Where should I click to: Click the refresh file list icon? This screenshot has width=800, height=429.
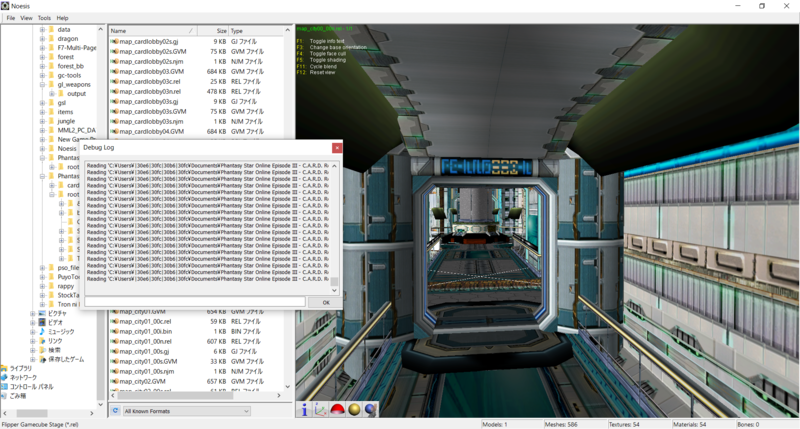pyautogui.click(x=115, y=411)
